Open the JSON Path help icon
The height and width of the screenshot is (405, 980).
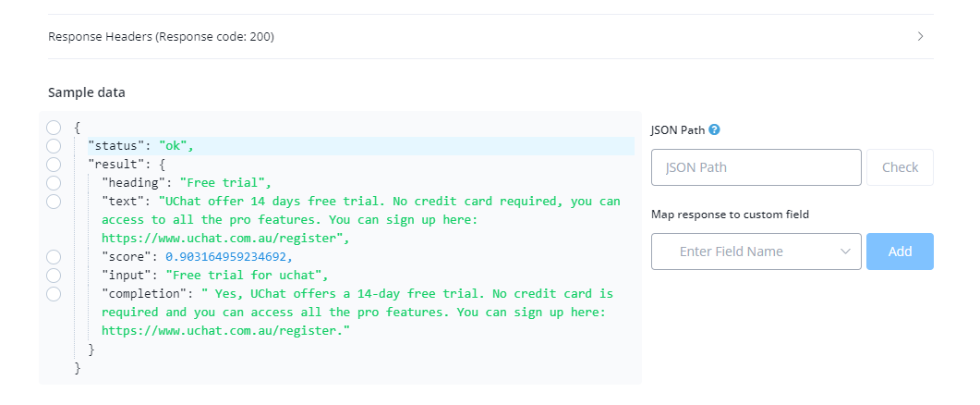[714, 130]
